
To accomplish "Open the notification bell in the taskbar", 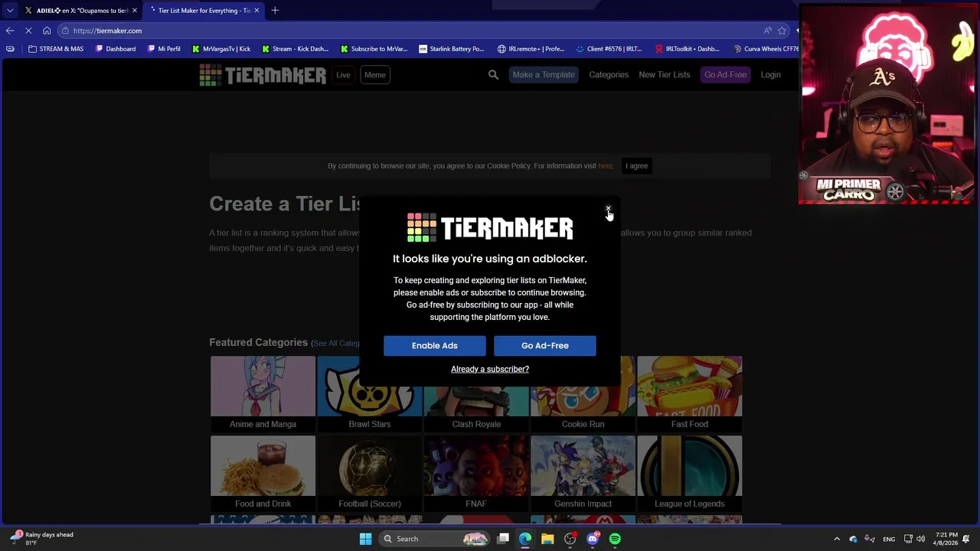I will click(x=966, y=539).
